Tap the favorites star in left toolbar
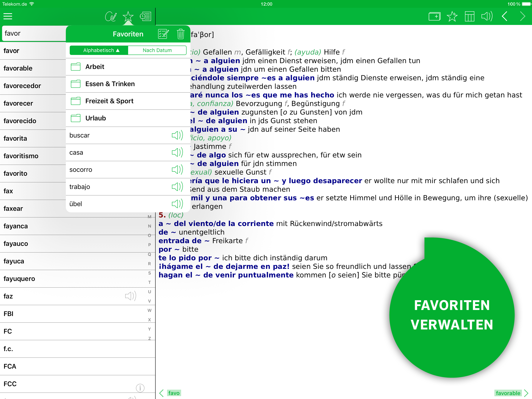532x399 pixels. [128, 16]
